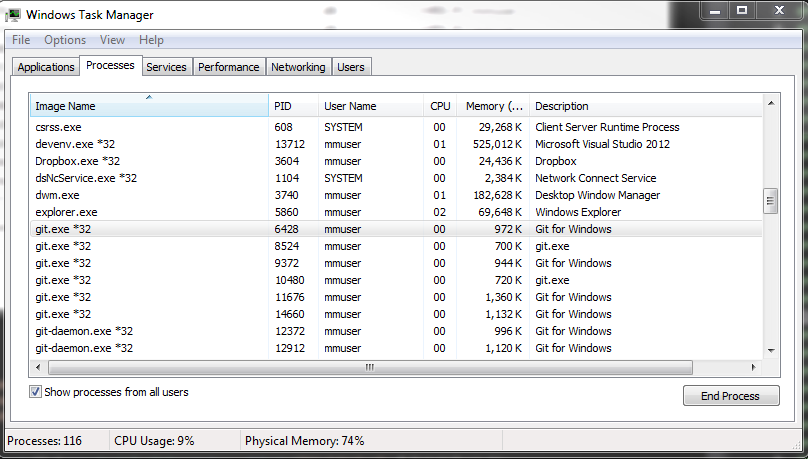This screenshot has width=808, height=459.
Task: Select git.exe with PID 10480
Action: tap(396, 280)
